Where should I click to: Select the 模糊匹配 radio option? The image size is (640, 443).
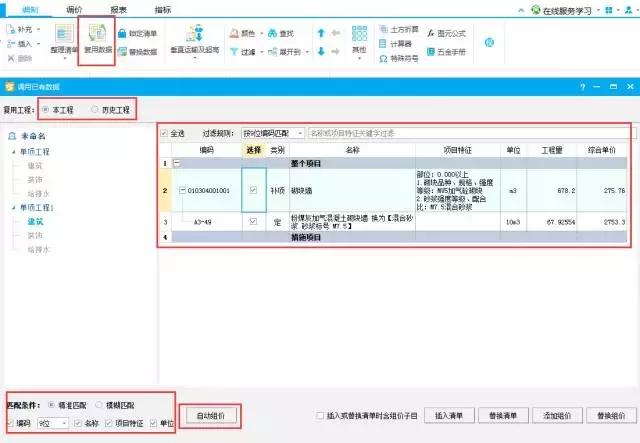click(100, 404)
